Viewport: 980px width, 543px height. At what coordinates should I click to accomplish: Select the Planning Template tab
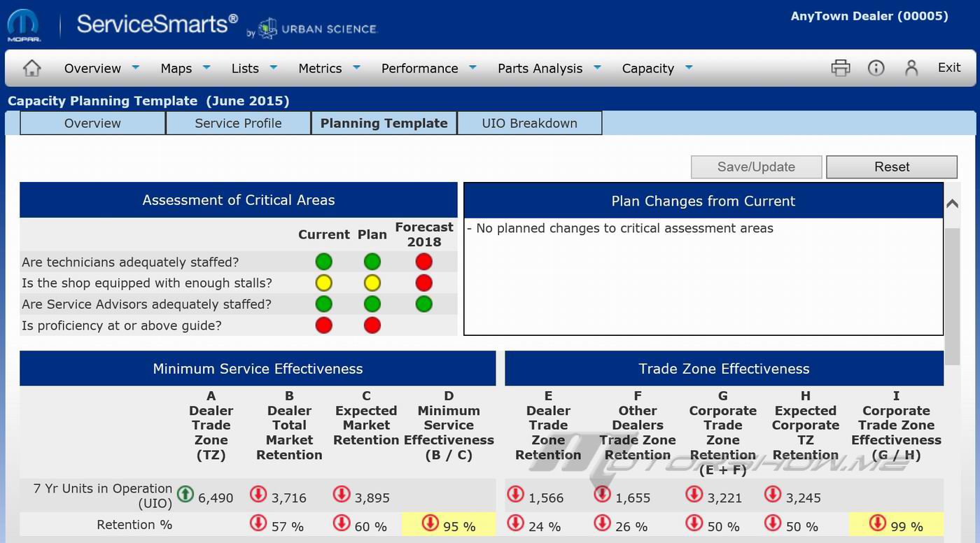click(x=384, y=123)
